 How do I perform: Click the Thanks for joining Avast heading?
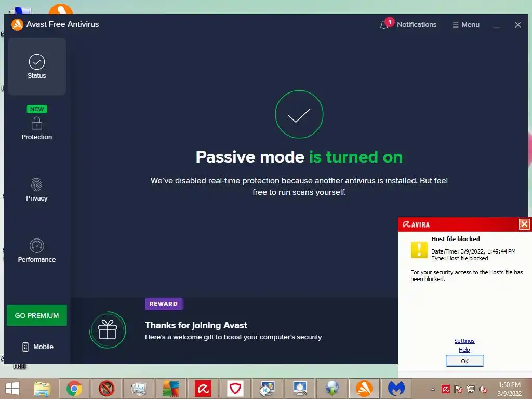click(196, 325)
